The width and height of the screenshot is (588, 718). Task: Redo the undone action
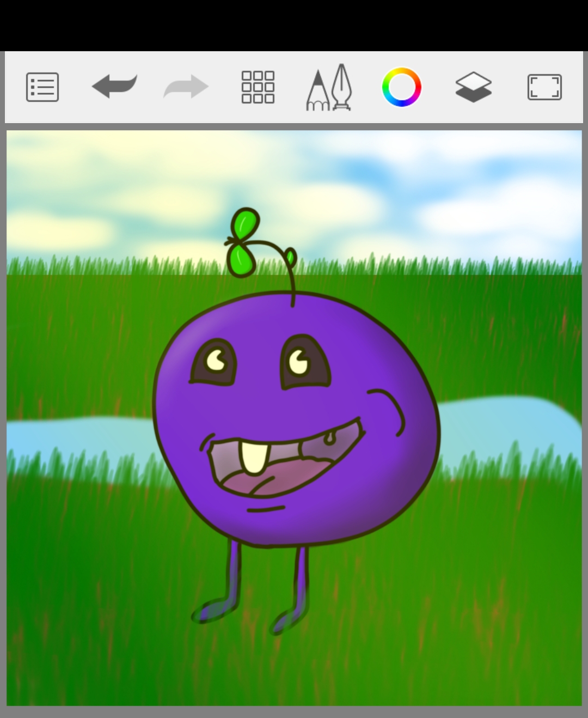click(186, 87)
